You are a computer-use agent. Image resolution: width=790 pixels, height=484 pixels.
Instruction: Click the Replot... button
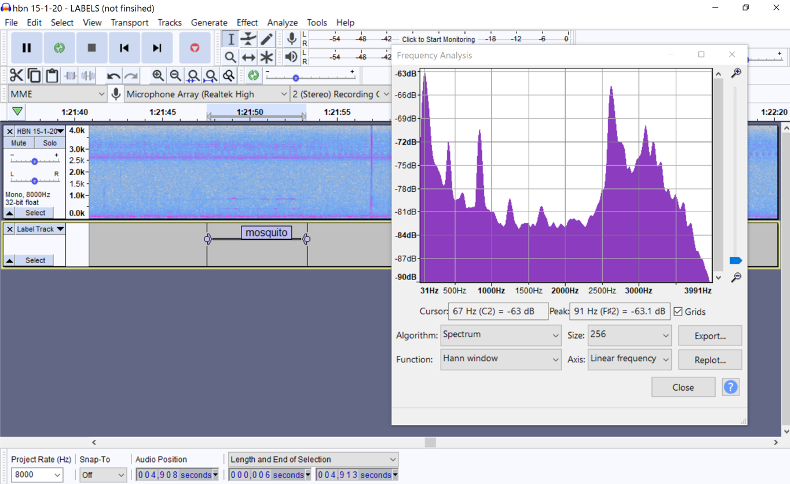click(x=710, y=360)
